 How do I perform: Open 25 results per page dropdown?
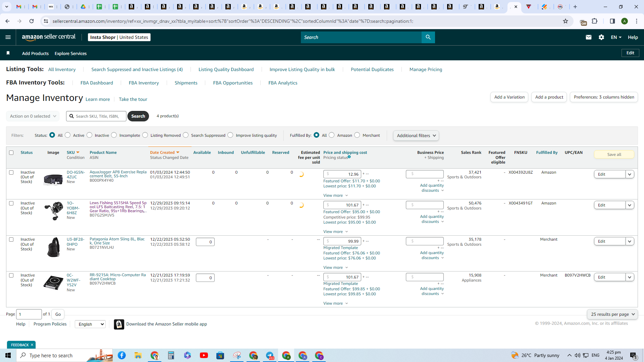tap(612, 314)
